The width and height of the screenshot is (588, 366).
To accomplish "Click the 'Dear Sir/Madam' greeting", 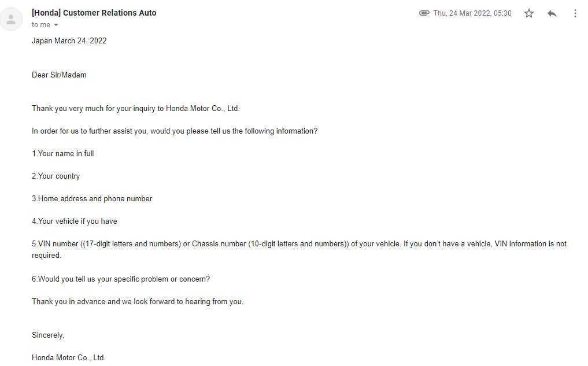I will coord(59,75).
